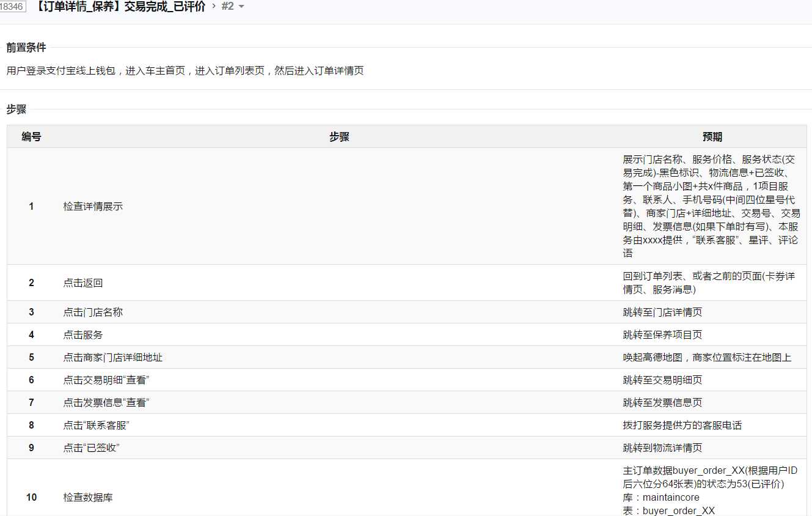812x516 pixels.
Task: Click expected result 跳转至发票信息页
Action: tap(663, 403)
